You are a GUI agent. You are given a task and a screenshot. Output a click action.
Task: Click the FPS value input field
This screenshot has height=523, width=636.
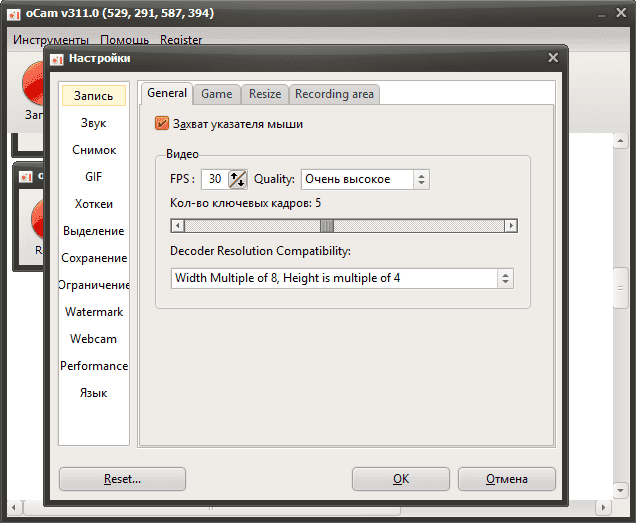pos(214,179)
